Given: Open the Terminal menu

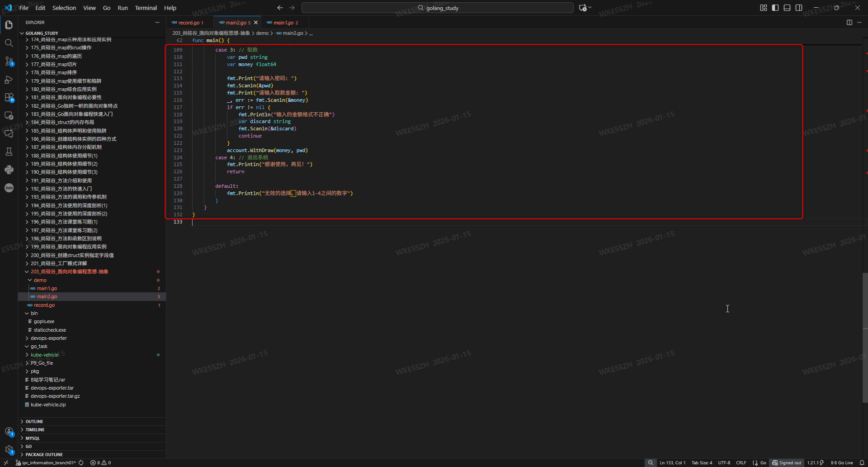Looking at the screenshot, I should pyautogui.click(x=146, y=8).
